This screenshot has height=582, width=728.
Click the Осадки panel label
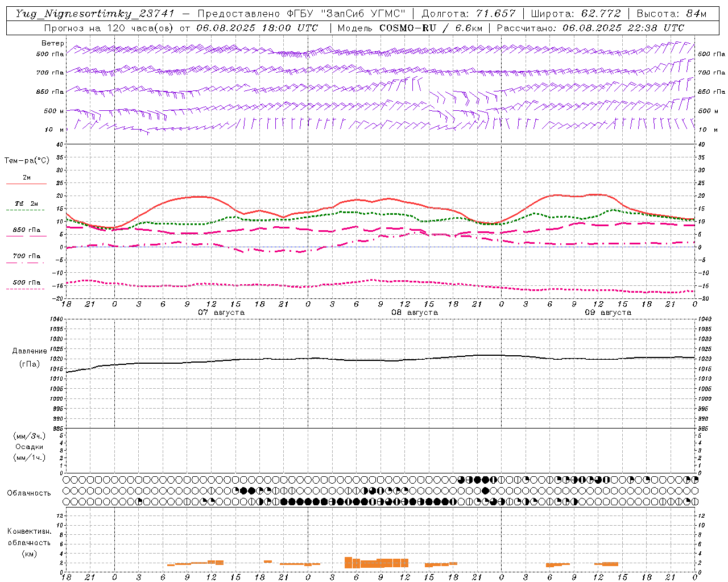click(30, 447)
